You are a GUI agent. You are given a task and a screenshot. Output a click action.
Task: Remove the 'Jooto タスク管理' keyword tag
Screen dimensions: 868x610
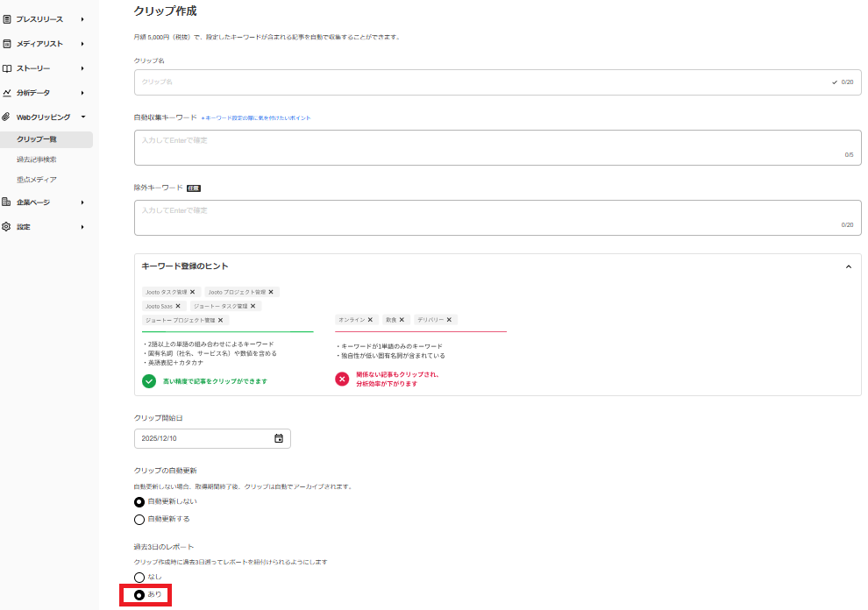point(193,292)
